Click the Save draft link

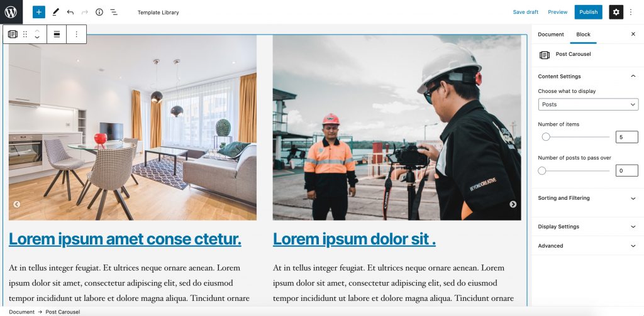pyautogui.click(x=525, y=12)
